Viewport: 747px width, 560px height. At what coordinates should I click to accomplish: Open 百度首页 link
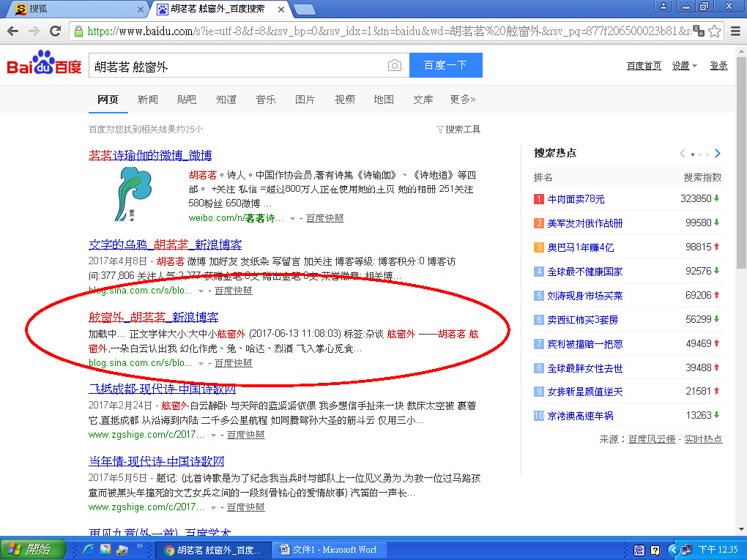click(x=644, y=66)
